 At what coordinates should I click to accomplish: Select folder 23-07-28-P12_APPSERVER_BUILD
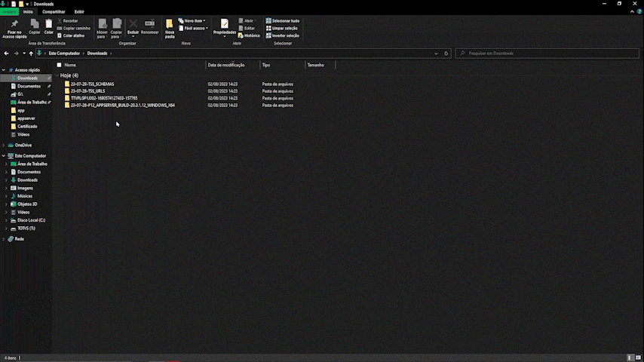point(122,105)
